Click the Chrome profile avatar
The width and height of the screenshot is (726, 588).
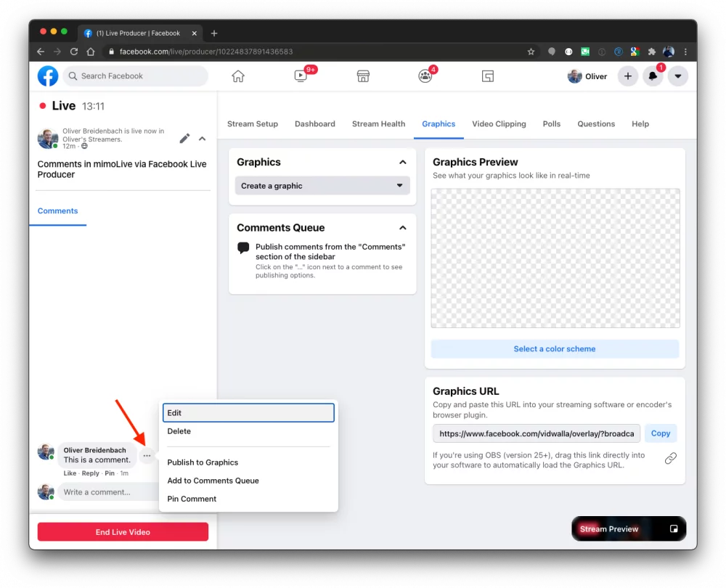pyautogui.click(x=669, y=52)
